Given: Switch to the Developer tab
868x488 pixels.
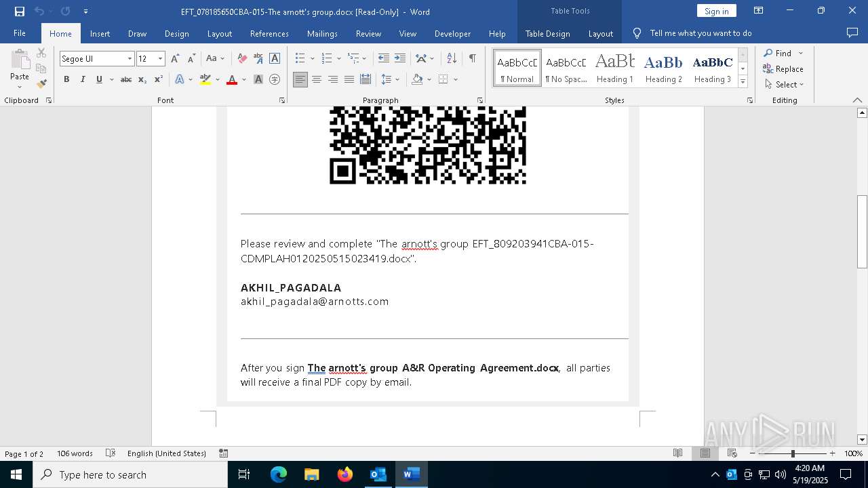Looking at the screenshot, I should coord(452,33).
